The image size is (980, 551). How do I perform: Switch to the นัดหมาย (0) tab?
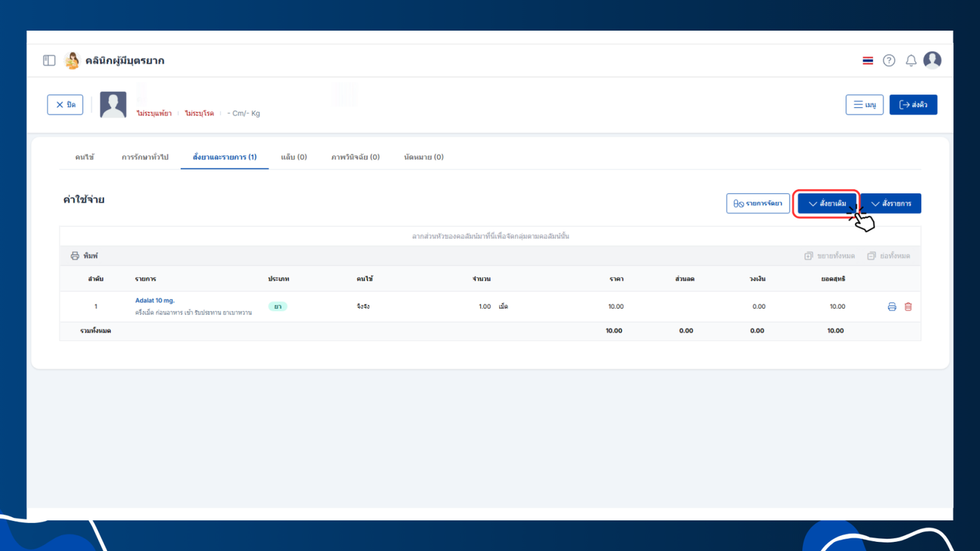tap(423, 157)
